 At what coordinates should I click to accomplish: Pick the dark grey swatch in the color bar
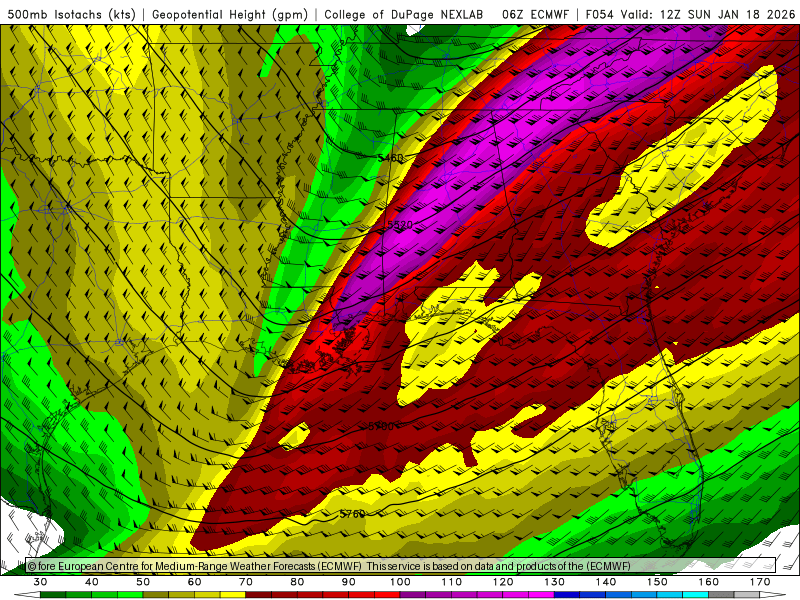point(721,595)
